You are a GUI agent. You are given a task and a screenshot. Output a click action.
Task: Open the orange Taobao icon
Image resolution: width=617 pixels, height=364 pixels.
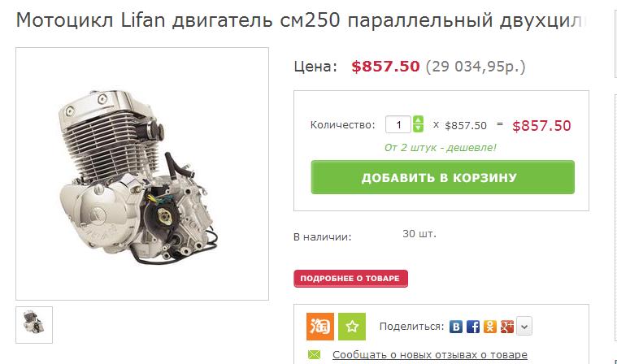click(320, 327)
